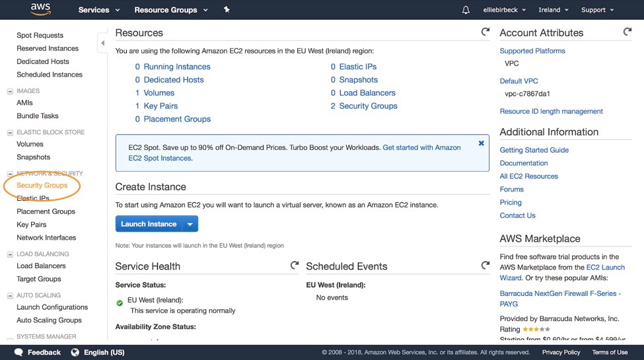
Task: Open Reserved Instances in sidebar
Action: point(48,48)
